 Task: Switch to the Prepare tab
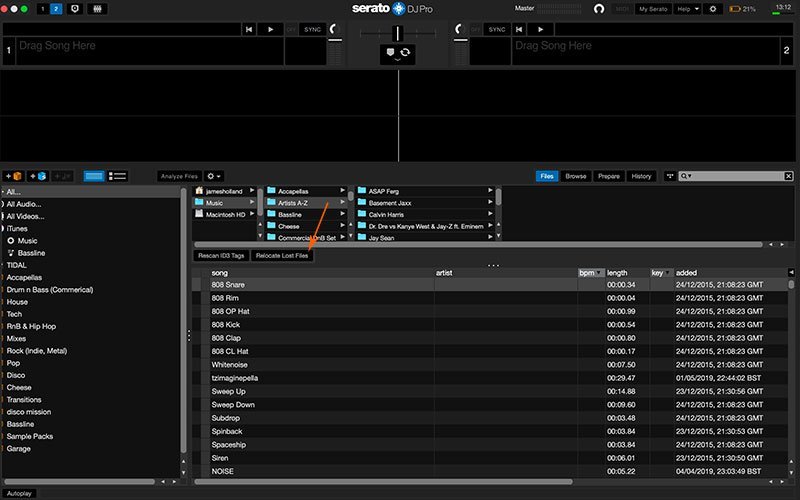point(609,176)
